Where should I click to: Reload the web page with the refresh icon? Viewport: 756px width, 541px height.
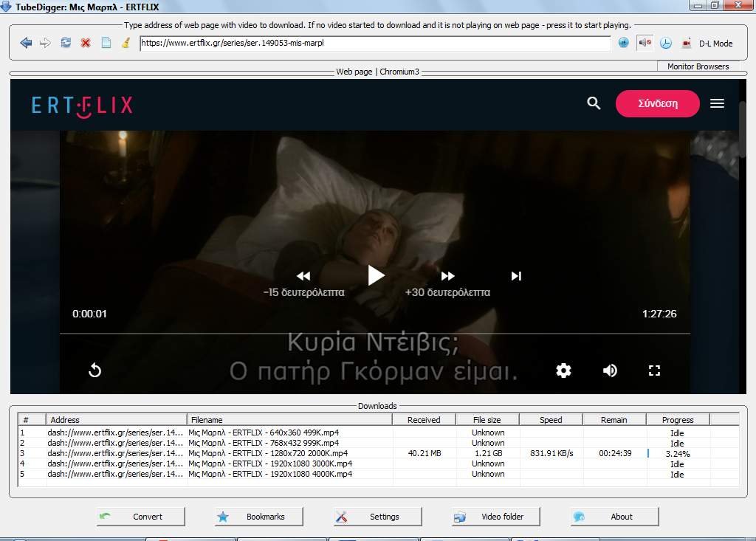pyautogui.click(x=66, y=43)
